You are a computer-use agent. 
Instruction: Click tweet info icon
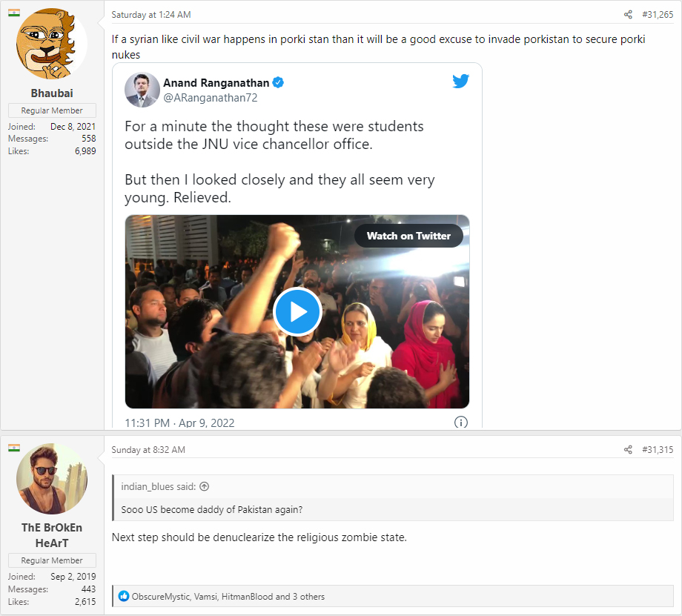click(460, 422)
